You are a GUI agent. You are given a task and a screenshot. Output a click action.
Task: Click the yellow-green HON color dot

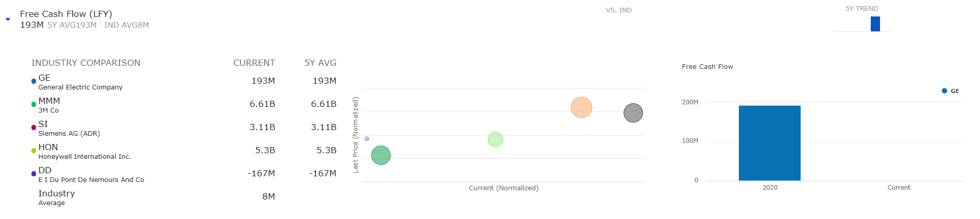pos(34,151)
